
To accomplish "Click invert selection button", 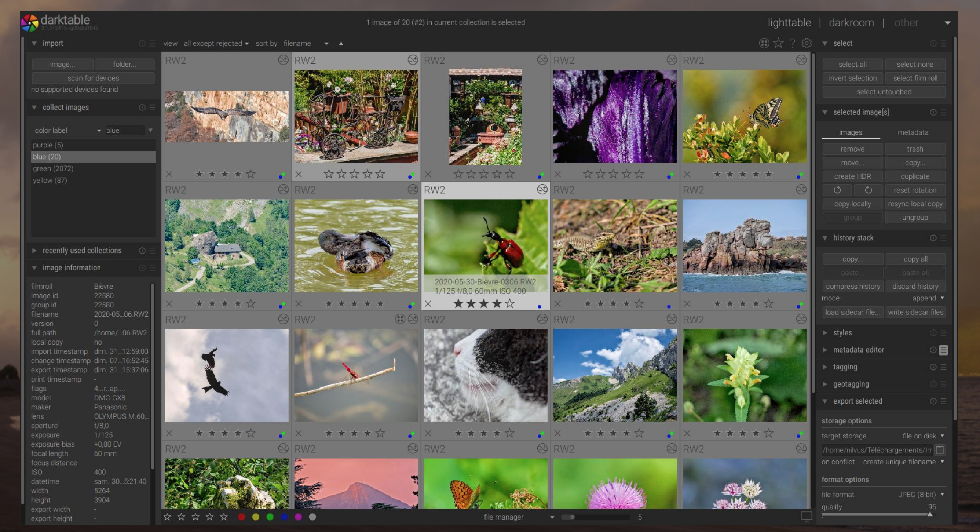I will (853, 78).
